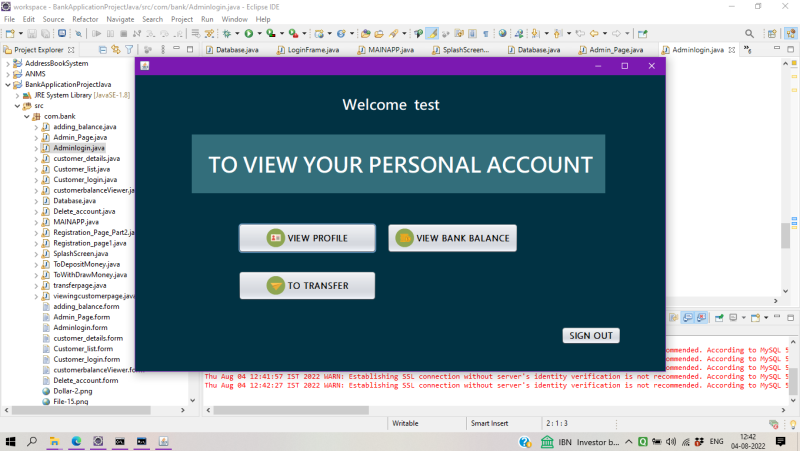Open the Debug dropdown arrow
This screenshot has width=800, height=451.
(x=237, y=34)
